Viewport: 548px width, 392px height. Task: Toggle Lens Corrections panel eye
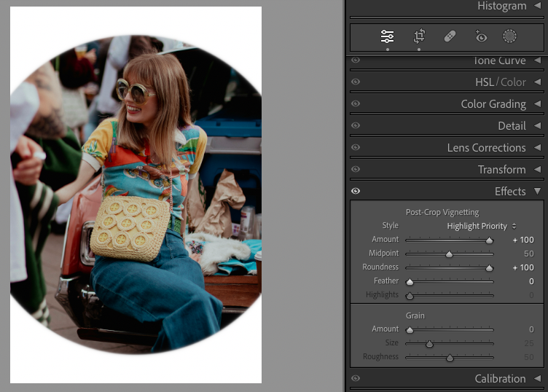click(356, 147)
